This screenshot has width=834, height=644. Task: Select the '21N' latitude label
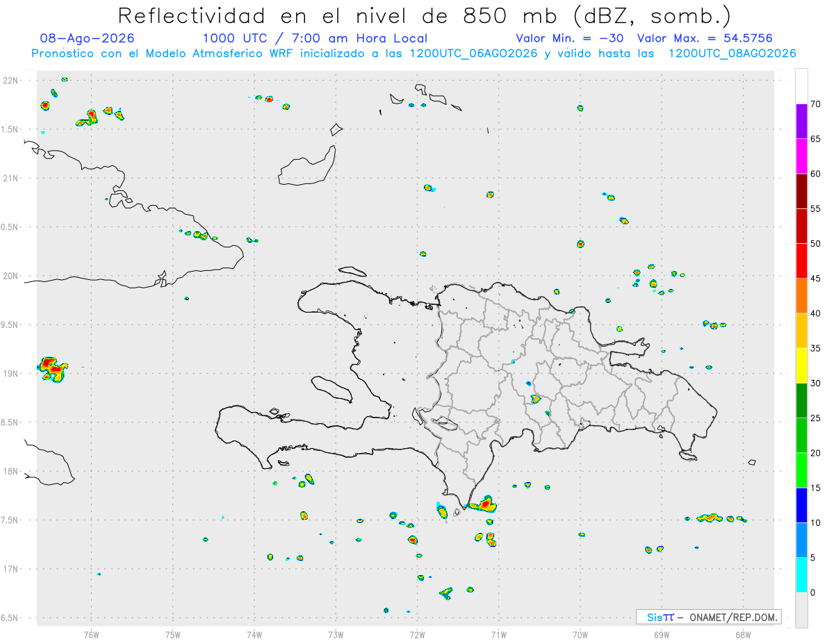point(11,178)
